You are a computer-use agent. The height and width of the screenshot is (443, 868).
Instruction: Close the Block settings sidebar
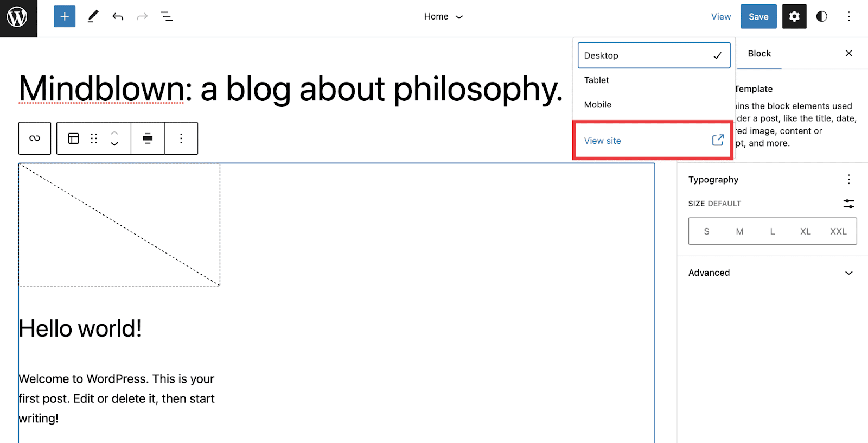849,53
